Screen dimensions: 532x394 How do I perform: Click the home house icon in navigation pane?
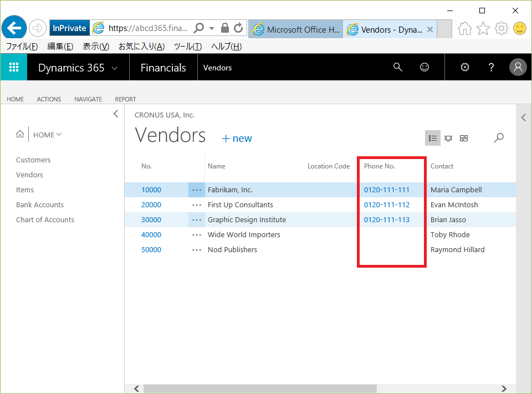pyautogui.click(x=20, y=134)
